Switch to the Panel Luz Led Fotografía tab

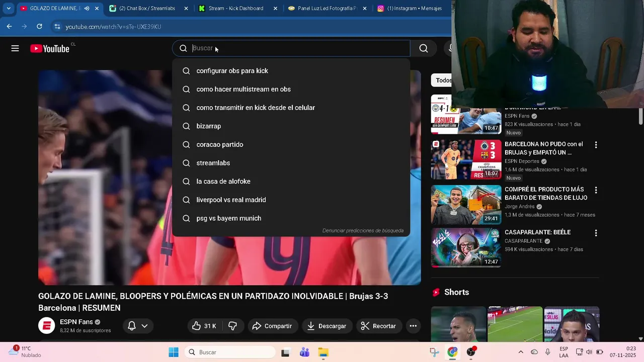[327, 9]
